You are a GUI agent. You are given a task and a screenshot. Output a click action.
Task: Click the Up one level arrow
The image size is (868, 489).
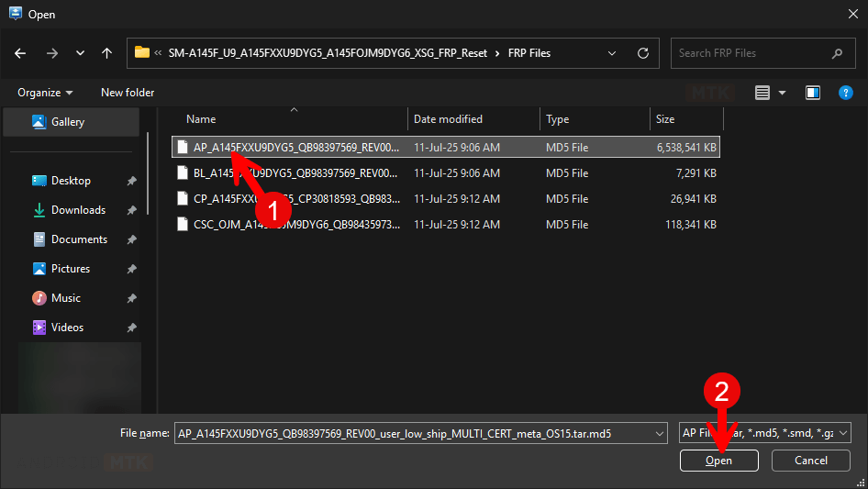click(x=106, y=53)
